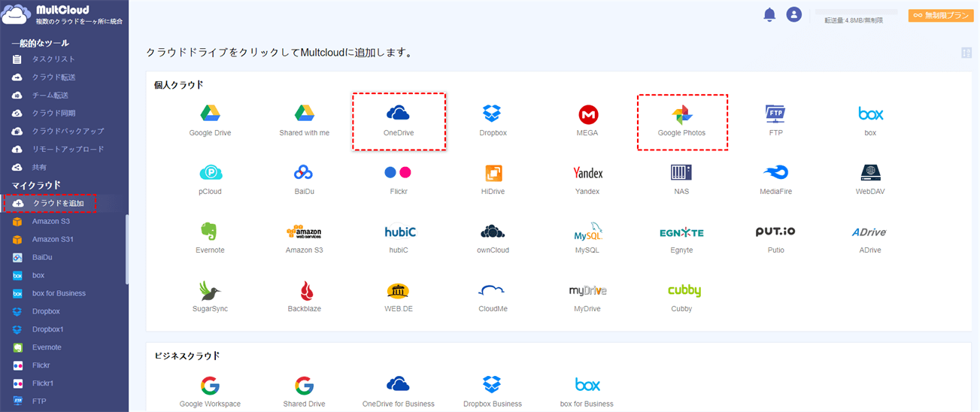The height and width of the screenshot is (412, 980).
Task: Click sidebar vertical scrollbar
Action: point(126,250)
